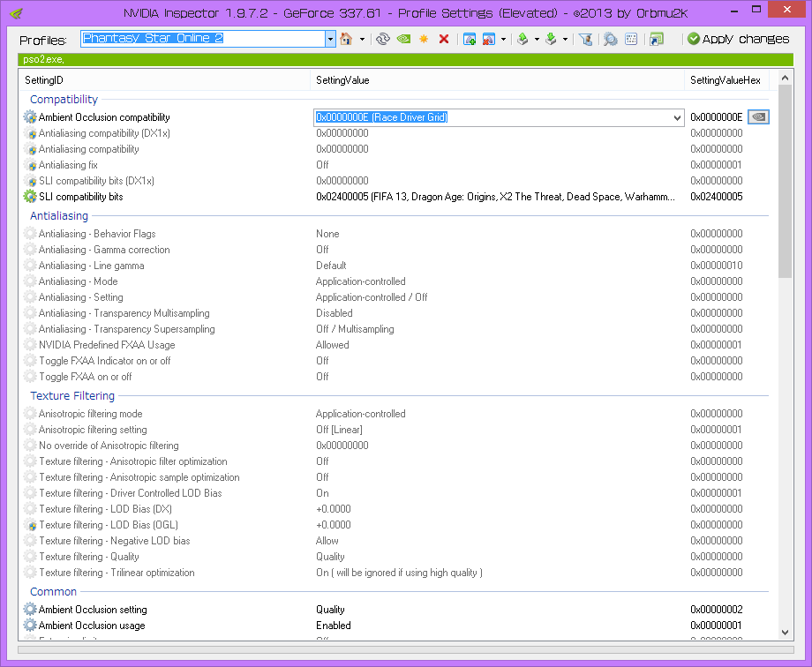Click the refresh profile settings icon
Viewport: 812px width, 667px height.
coord(383,39)
